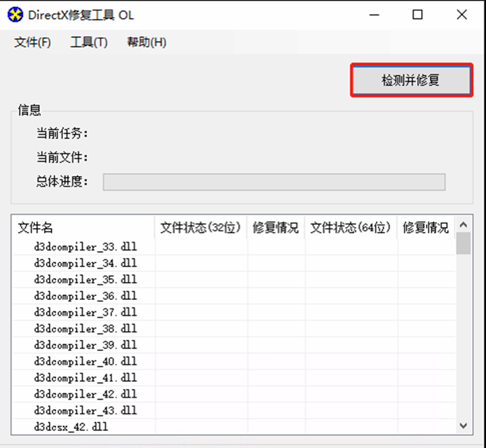Select row d3dcompiler_38.dll
The width and height of the screenshot is (486, 448).
[233, 329]
